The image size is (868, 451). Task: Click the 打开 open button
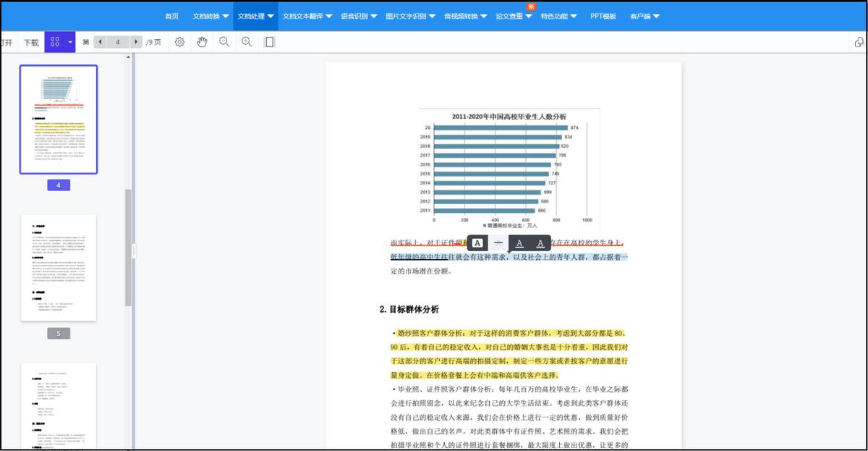(x=6, y=41)
